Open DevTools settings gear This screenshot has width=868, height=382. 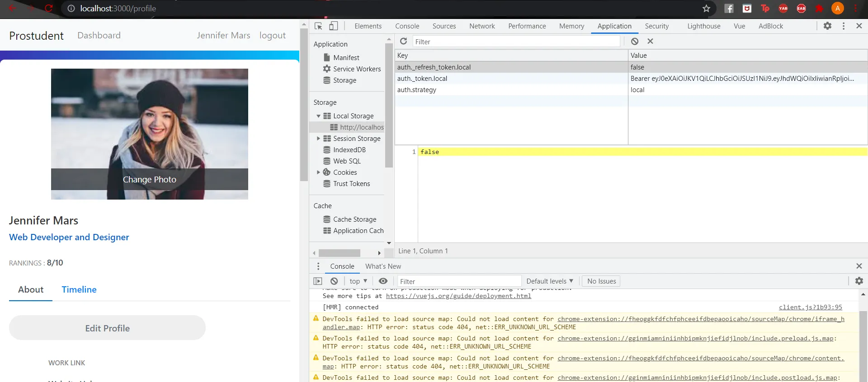pyautogui.click(x=827, y=26)
